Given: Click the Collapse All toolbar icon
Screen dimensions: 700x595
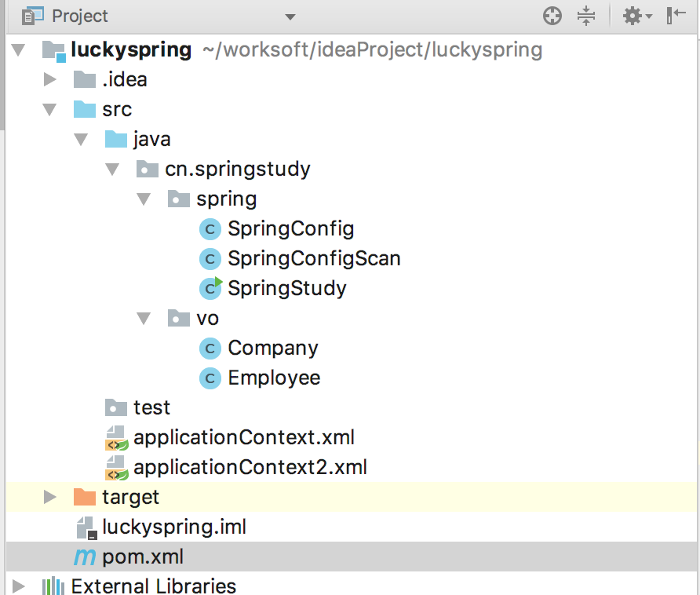Looking at the screenshot, I should point(586,16).
